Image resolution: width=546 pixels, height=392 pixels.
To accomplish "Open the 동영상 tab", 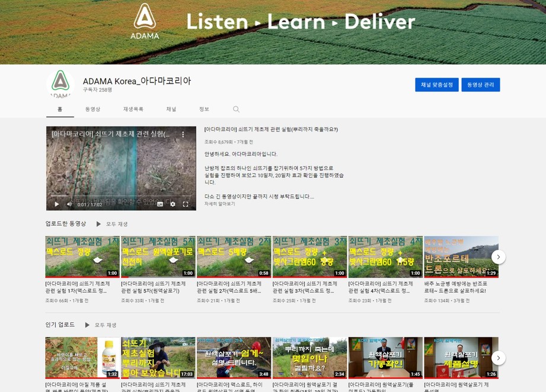I will click(x=92, y=109).
